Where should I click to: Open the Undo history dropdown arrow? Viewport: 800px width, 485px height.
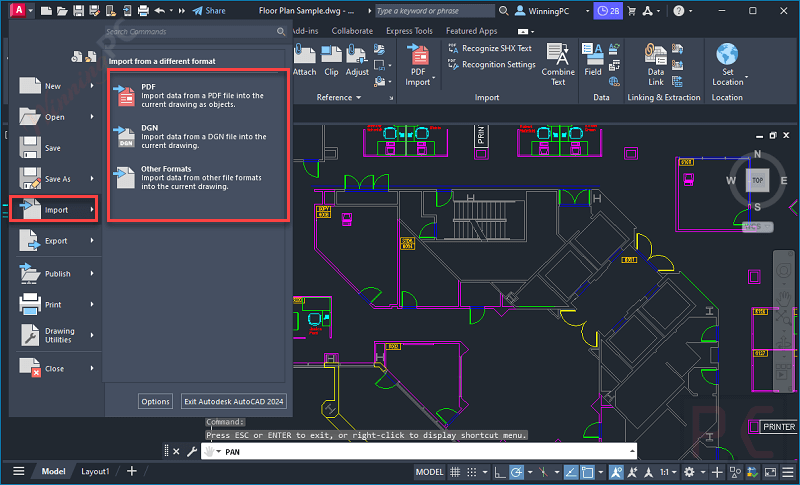tap(171, 11)
